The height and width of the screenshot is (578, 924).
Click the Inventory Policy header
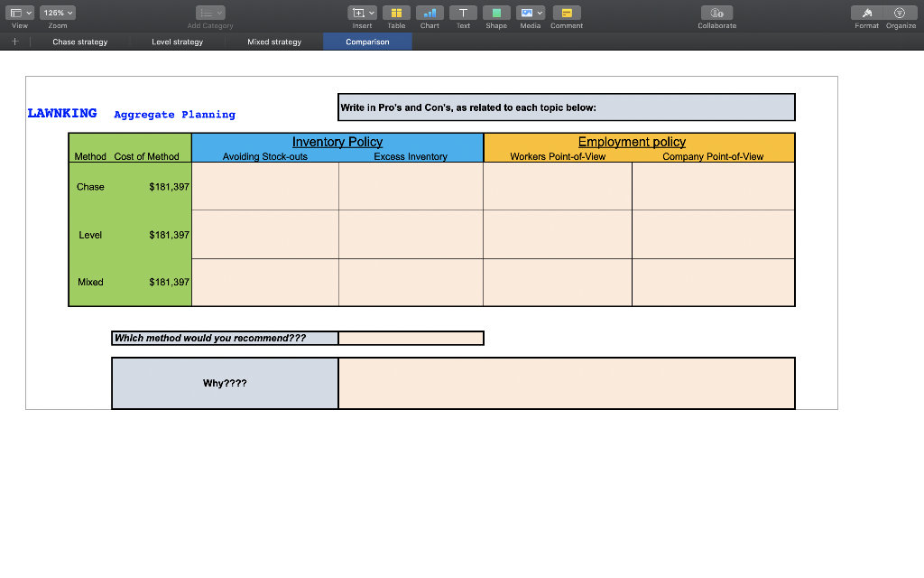[x=337, y=142]
